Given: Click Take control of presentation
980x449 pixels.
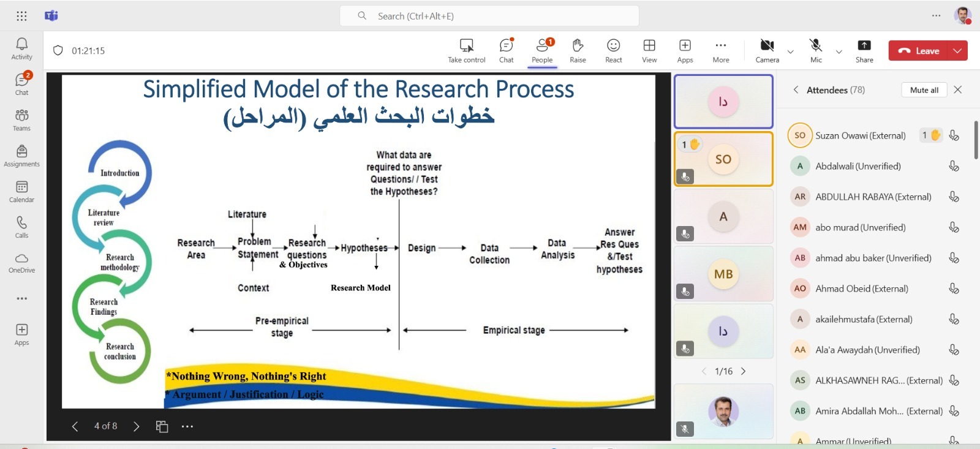Looking at the screenshot, I should point(466,50).
